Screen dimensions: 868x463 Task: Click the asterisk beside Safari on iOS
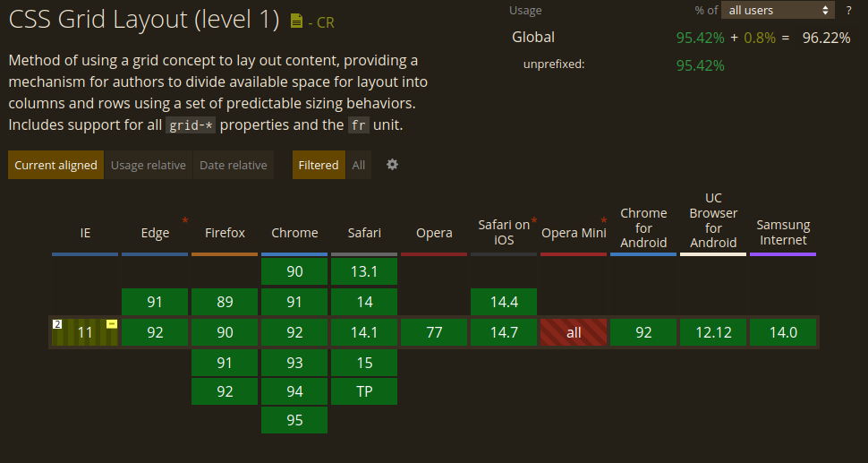(x=534, y=220)
